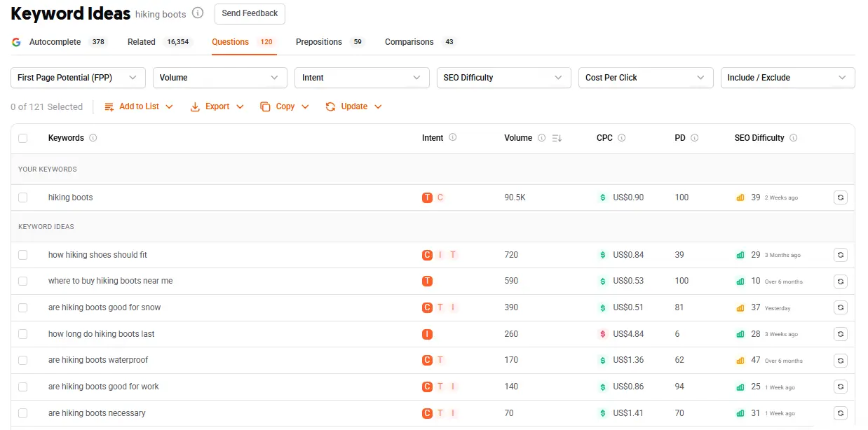Viewport: 868px width, 430px height.
Task: Open the SEO Difficulty filter dropdown
Action: point(504,78)
